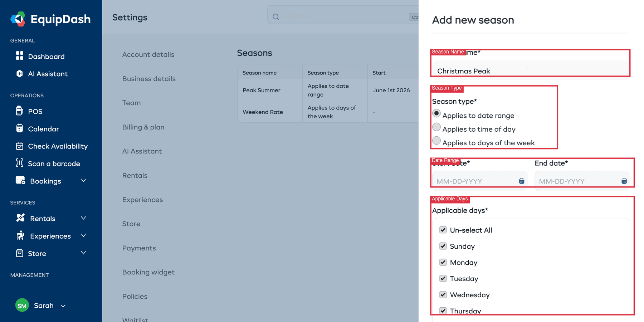This screenshot has height=322, width=644.
Task: Expand the Experiences sidebar menu
Action: pos(83,236)
